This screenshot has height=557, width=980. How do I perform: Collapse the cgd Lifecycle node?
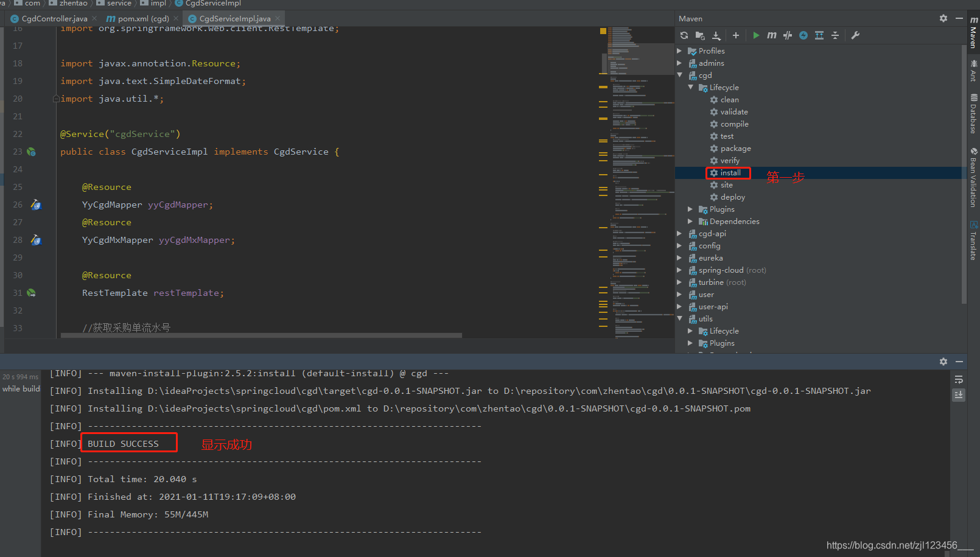click(x=690, y=88)
